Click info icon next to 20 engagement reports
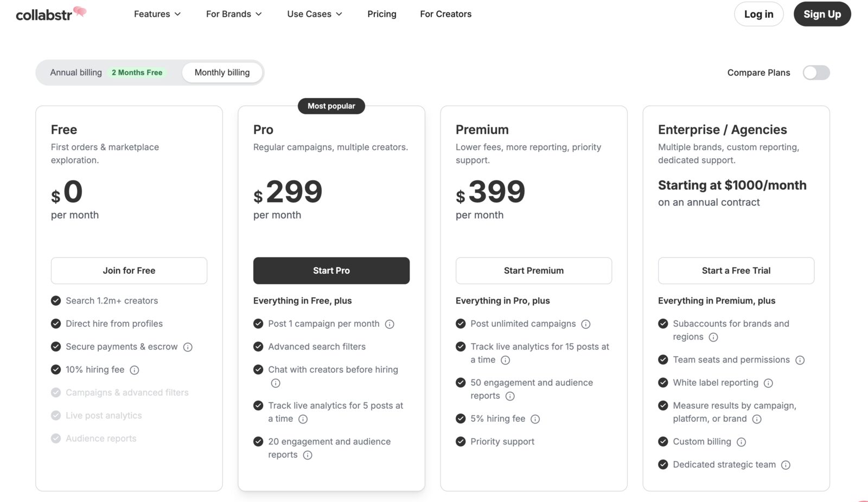This screenshot has height=502, width=868. (x=308, y=455)
